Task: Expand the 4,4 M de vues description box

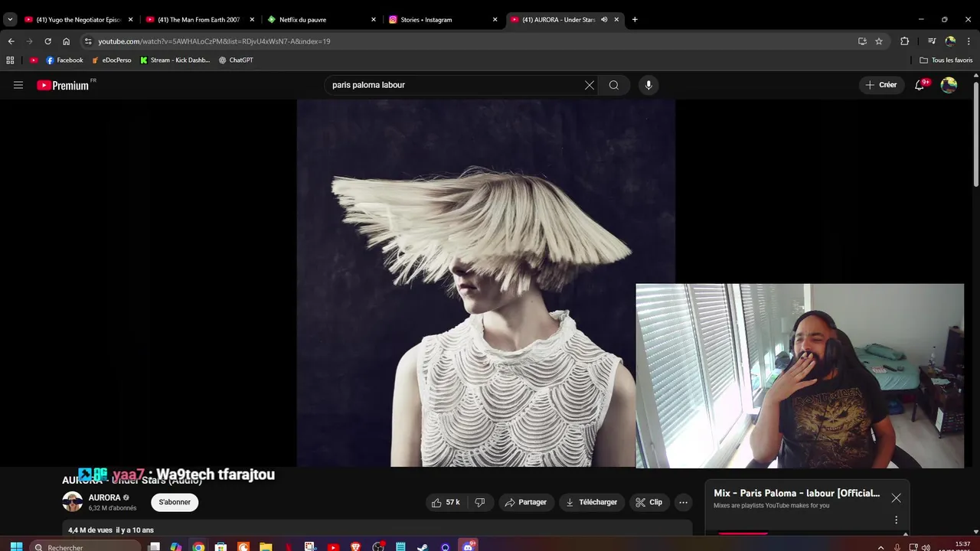Action: pyautogui.click(x=377, y=530)
